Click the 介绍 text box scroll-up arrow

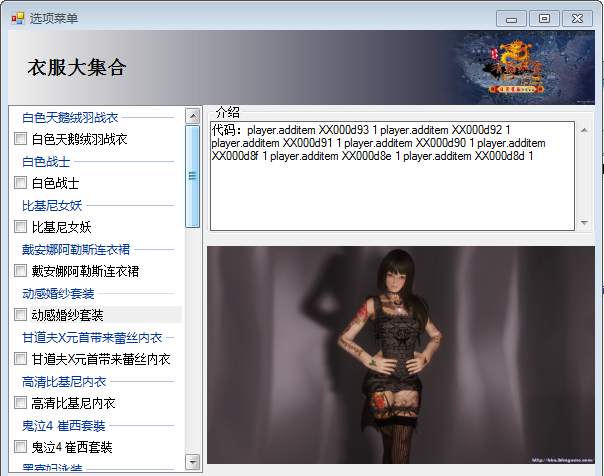(584, 130)
